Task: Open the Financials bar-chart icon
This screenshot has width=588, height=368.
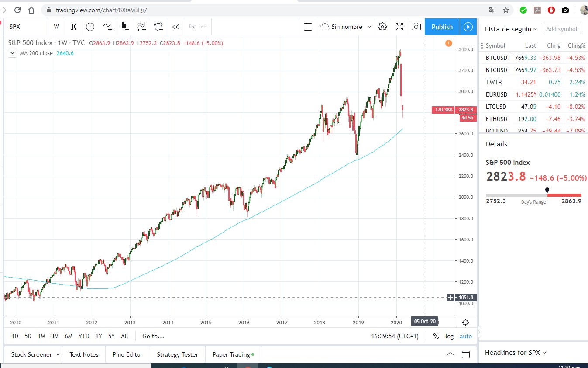Action: point(124,27)
